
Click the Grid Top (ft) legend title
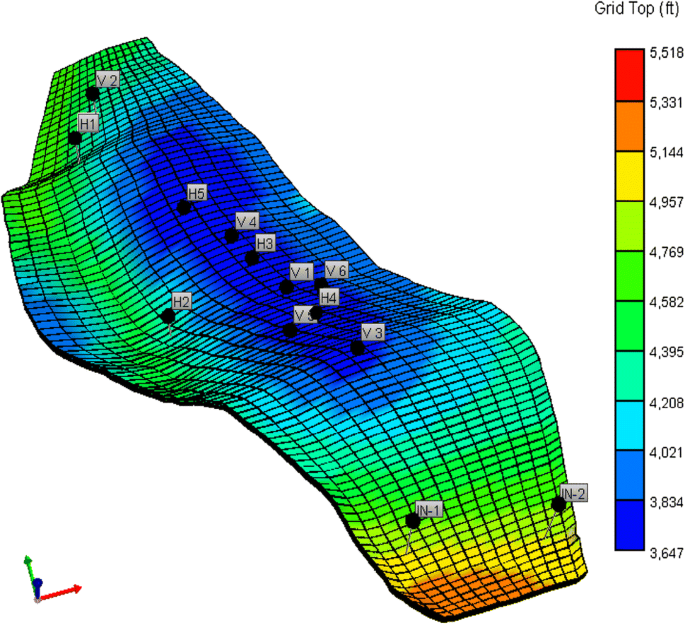(637, 9)
